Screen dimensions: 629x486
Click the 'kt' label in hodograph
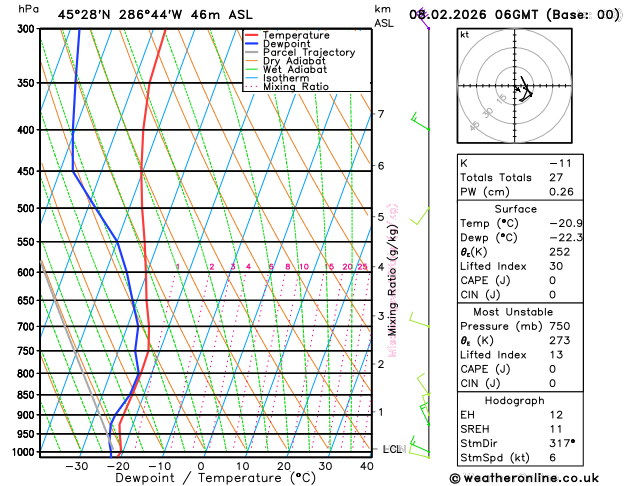coord(465,35)
